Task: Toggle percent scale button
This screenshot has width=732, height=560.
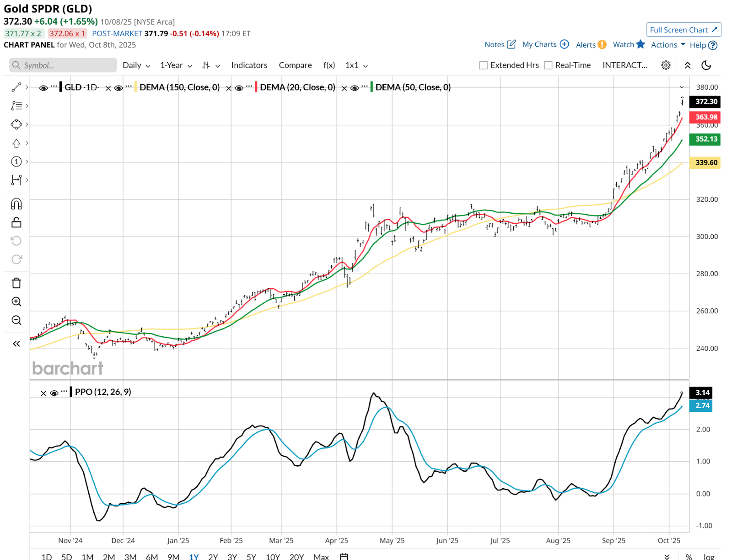Action: [x=689, y=556]
